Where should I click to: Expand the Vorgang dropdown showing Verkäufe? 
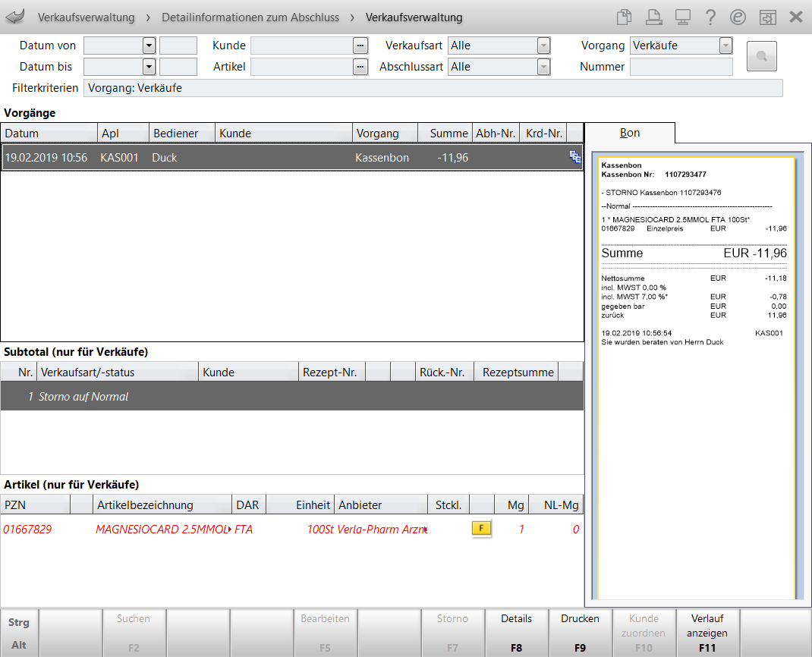(725, 46)
